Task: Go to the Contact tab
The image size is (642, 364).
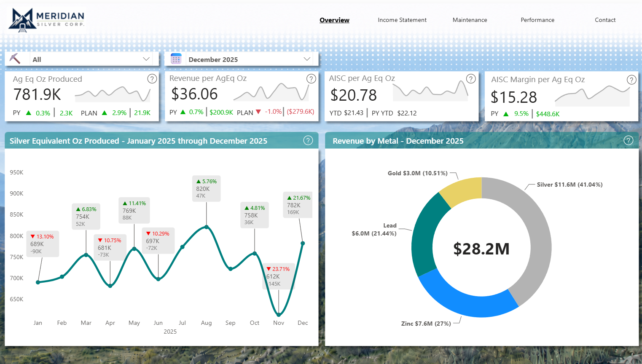Action: coord(605,20)
